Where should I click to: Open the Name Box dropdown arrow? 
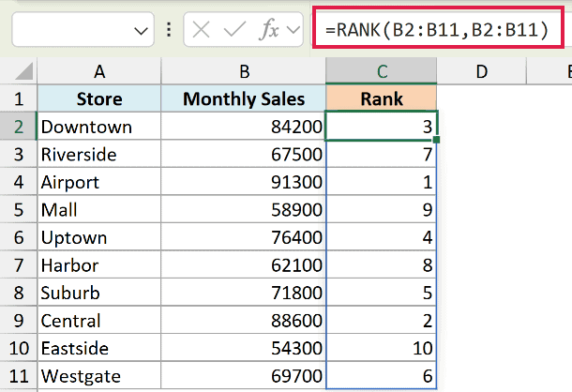141,31
